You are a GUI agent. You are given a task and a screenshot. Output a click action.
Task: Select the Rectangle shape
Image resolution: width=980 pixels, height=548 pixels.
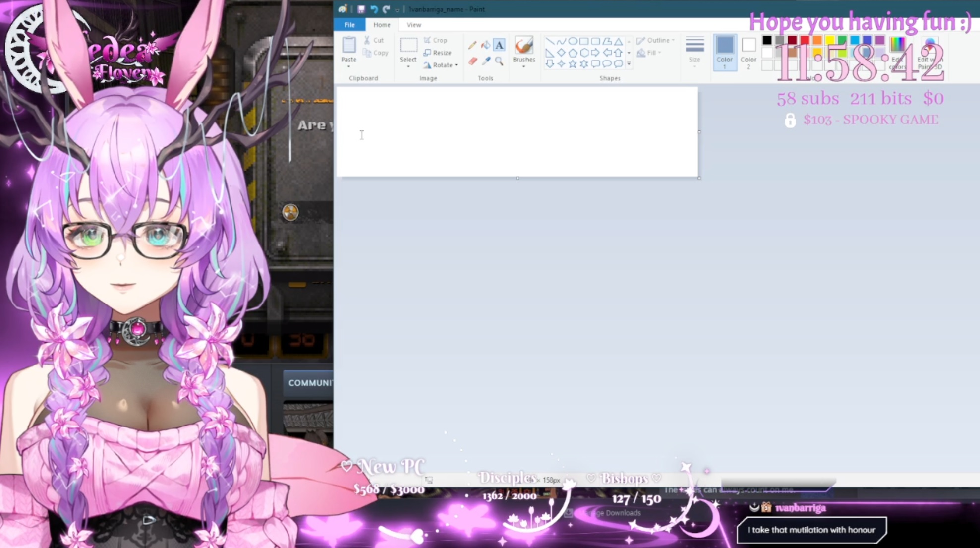[x=584, y=41]
